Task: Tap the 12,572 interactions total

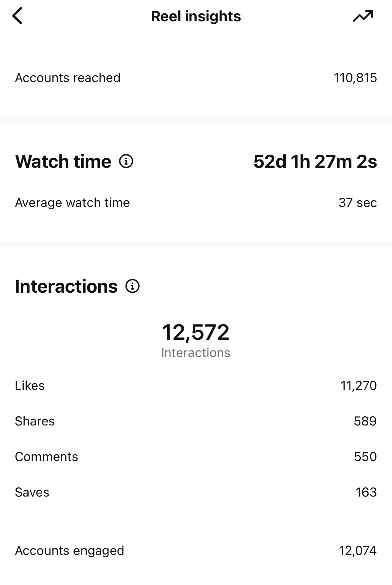Action: (196, 332)
